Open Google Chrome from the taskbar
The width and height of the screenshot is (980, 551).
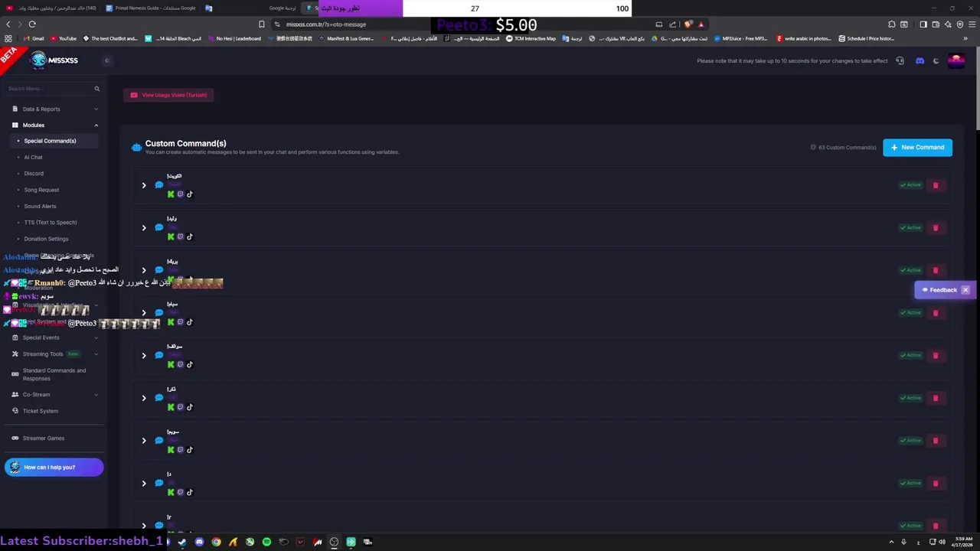point(216,542)
